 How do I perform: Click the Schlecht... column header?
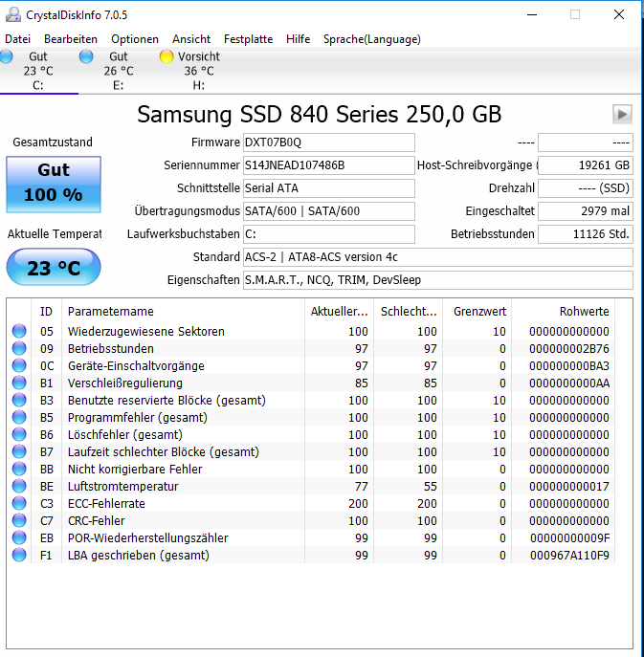point(409,312)
